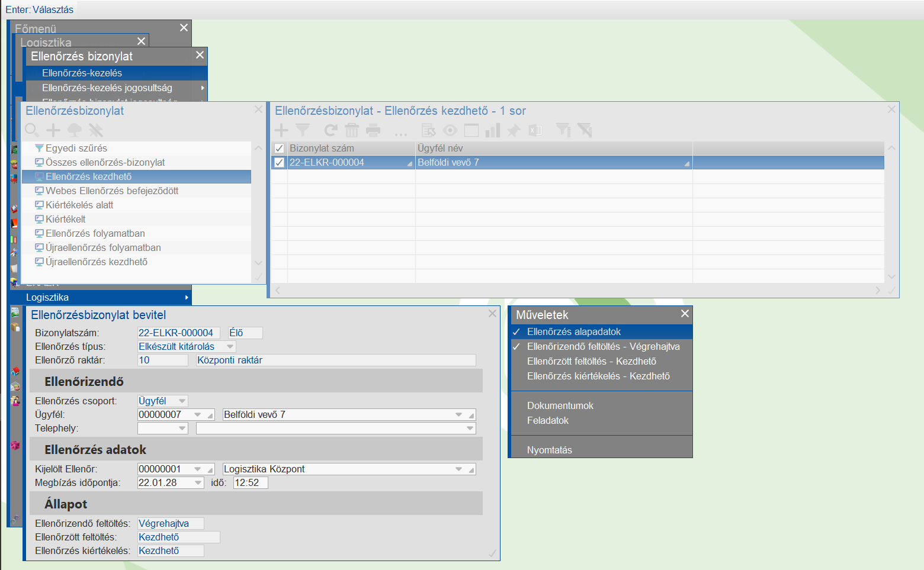Viewport: 924px width, 570px height.
Task: Click the scroll-right arrow of the Ellenőrzés kezdhető grid
Action: point(878,290)
